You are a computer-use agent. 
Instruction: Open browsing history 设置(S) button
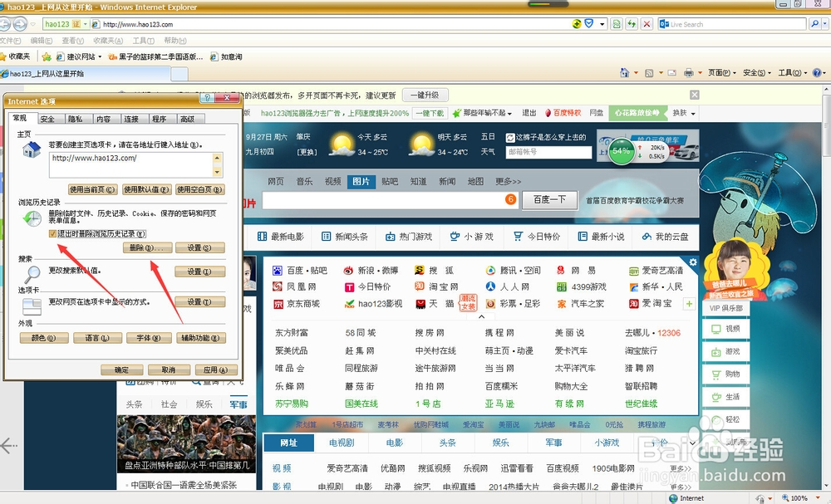click(199, 247)
